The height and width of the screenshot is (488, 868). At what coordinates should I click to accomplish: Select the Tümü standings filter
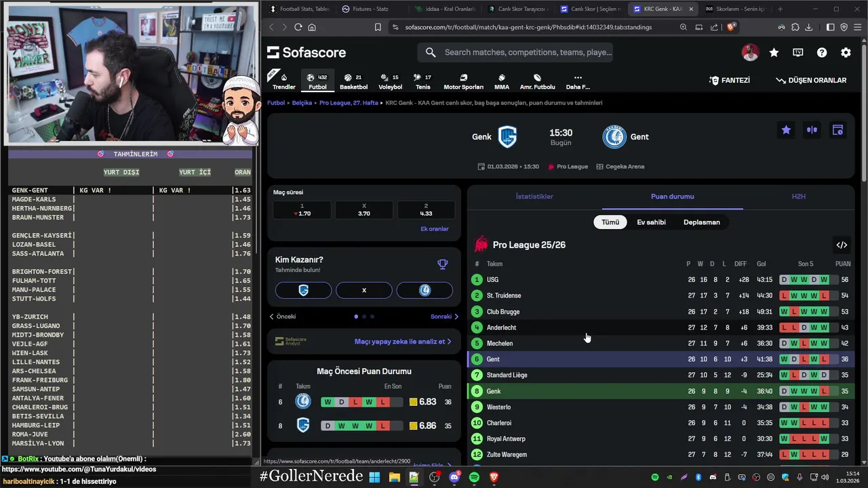[610, 222]
